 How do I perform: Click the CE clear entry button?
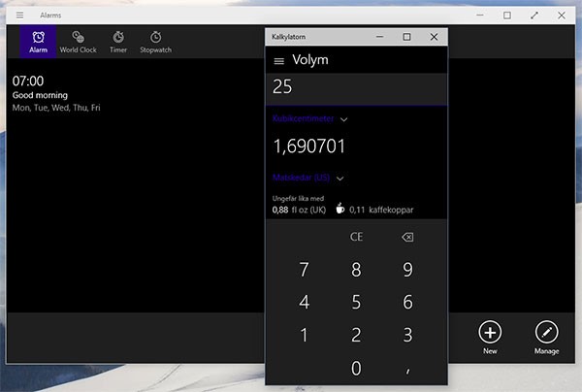click(356, 237)
